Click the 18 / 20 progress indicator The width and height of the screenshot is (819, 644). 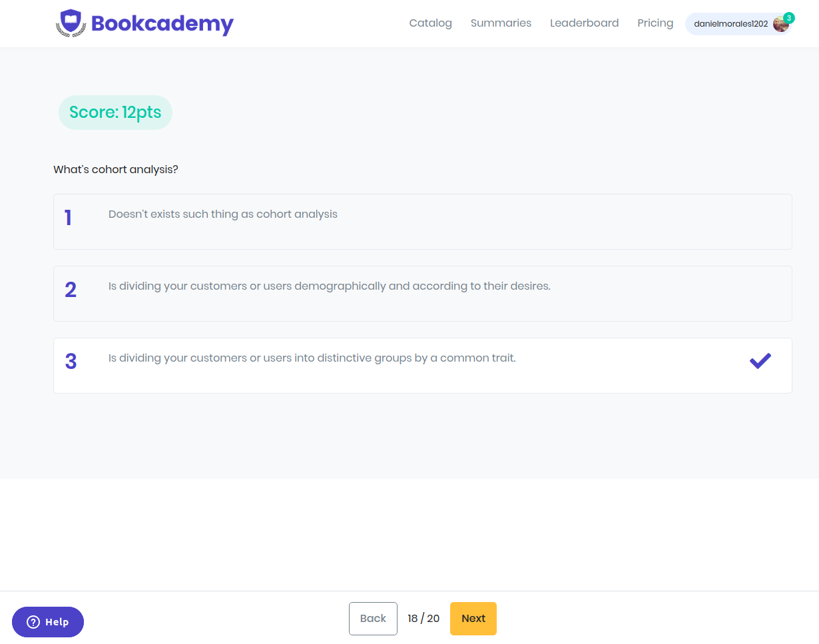[x=423, y=618]
